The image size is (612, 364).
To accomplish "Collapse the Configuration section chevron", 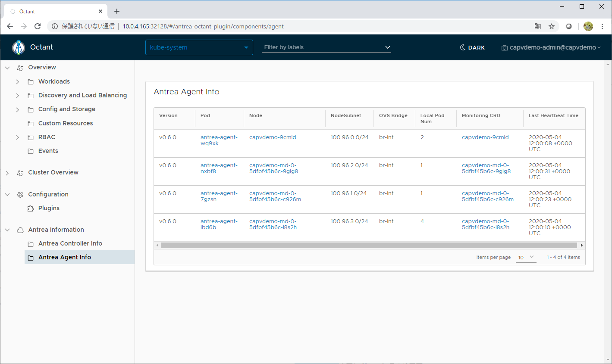I will [7, 195].
